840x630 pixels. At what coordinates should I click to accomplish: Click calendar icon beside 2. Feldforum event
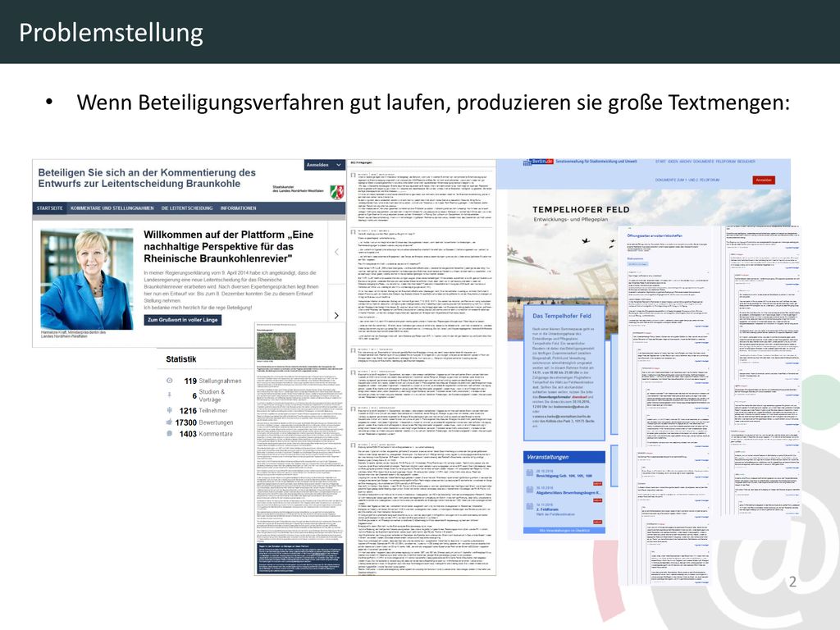coord(529,507)
